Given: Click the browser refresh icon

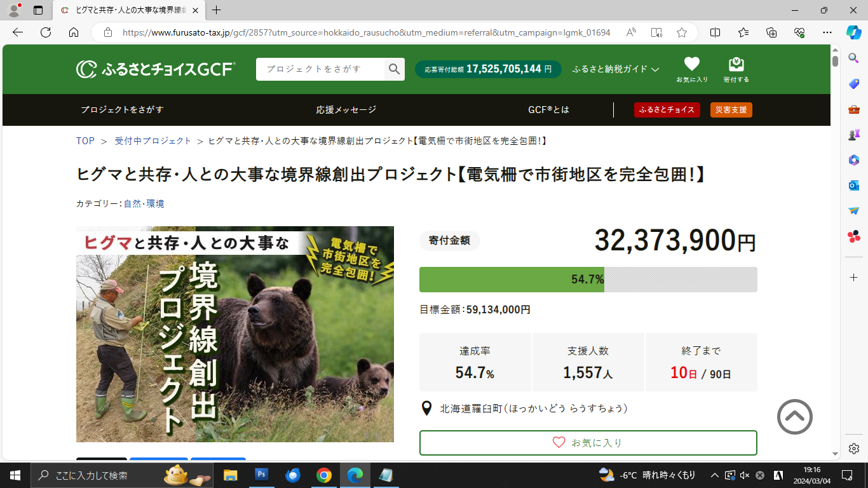Looking at the screenshot, I should tap(46, 32).
